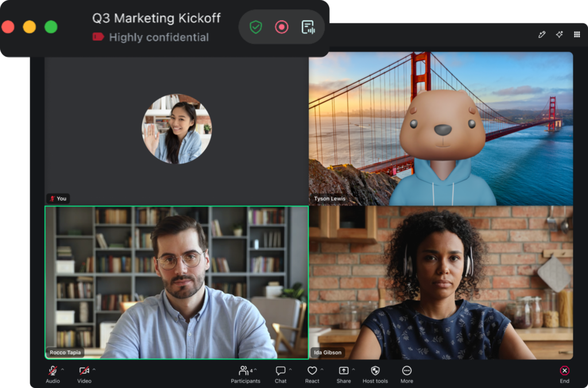The image size is (588, 388).
Task: Click the Tyson Lewis name label
Action: click(x=330, y=199)
